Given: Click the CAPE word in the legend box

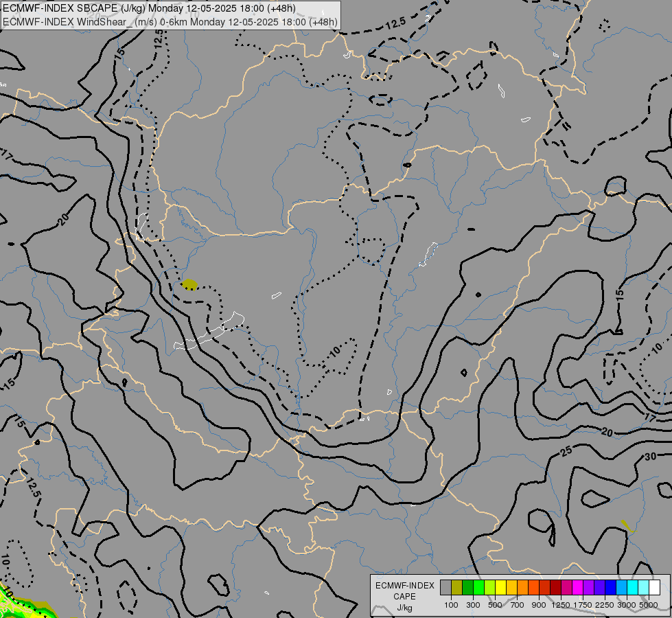Looking at the screenshot, I should pyautogui.click(x=404, y=597).
